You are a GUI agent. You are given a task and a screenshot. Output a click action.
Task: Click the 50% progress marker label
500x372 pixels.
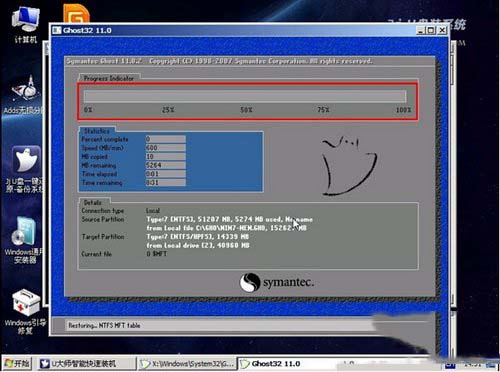pyautogui.click(x=246, y=110)
